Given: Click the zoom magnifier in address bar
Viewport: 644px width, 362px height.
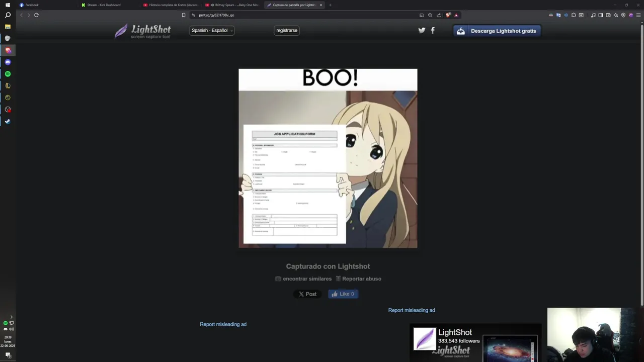Looking at the screenshot, I should click(430, 15).
